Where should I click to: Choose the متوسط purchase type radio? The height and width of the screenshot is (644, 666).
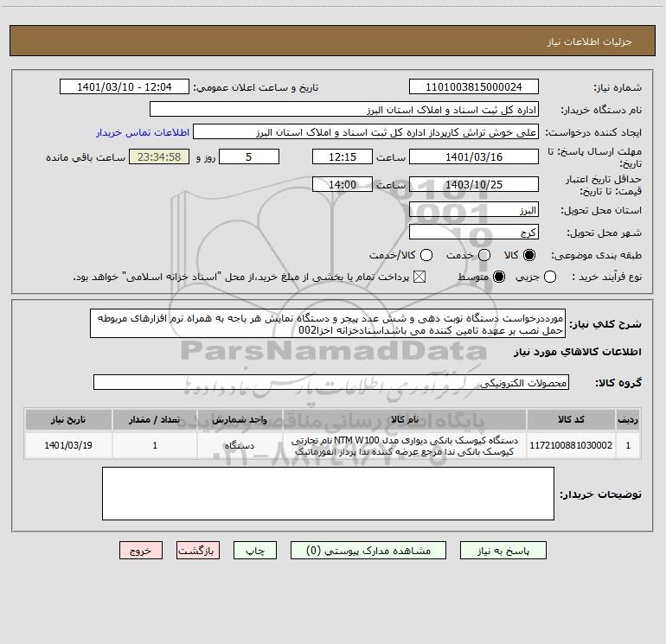click(x=499, y=277)
